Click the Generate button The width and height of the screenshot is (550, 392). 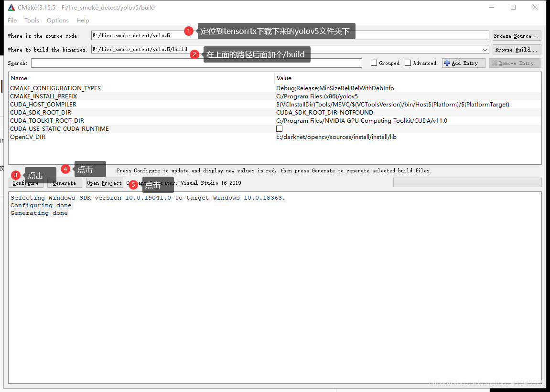[x=64, y=183]
